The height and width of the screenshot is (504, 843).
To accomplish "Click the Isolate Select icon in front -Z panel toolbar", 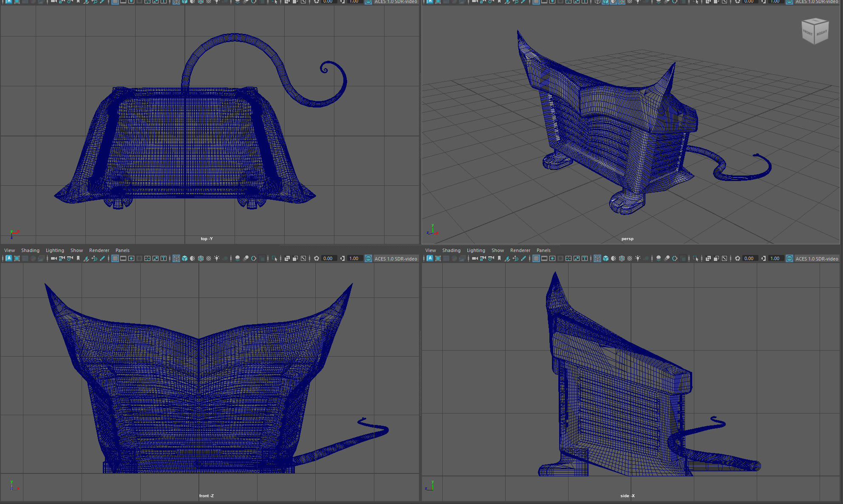I will 274,258.
